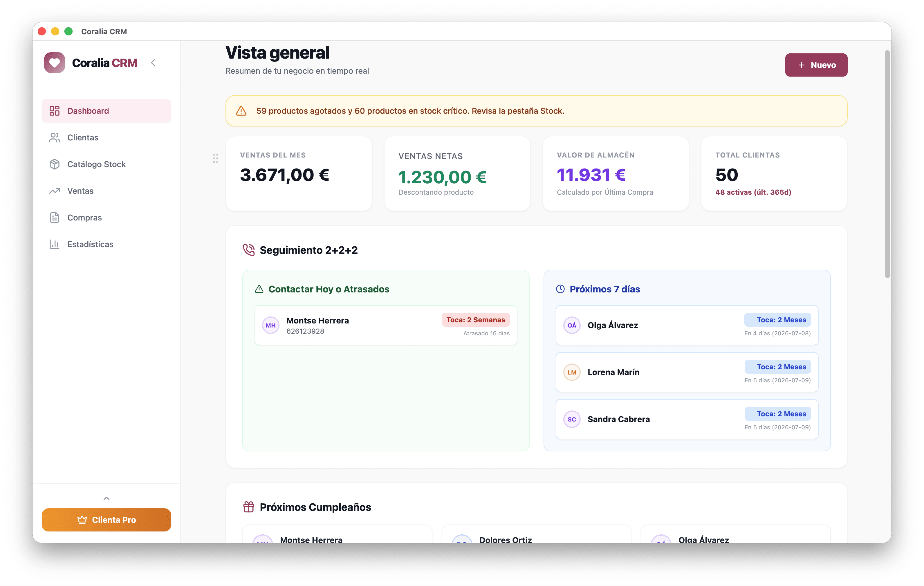
Task: Click the Seguimiento phone icon
Action: coord(249,250)
